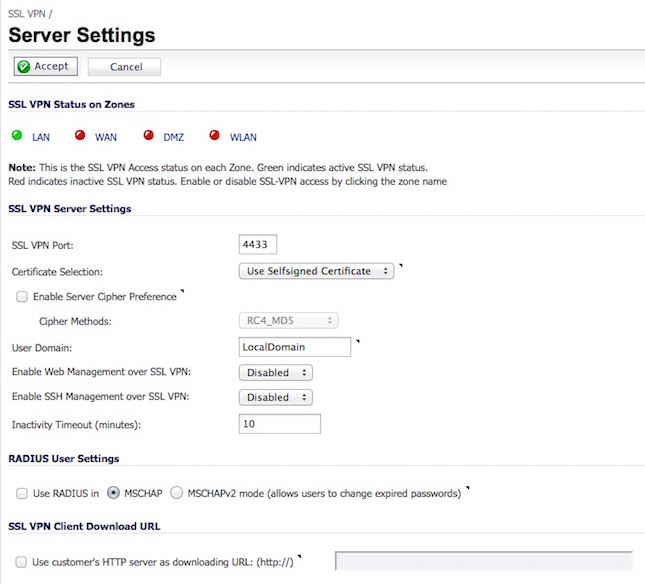Click help arrow next to User Domain field
Viewport: 645px width, 584px height.
coord(358,341)
